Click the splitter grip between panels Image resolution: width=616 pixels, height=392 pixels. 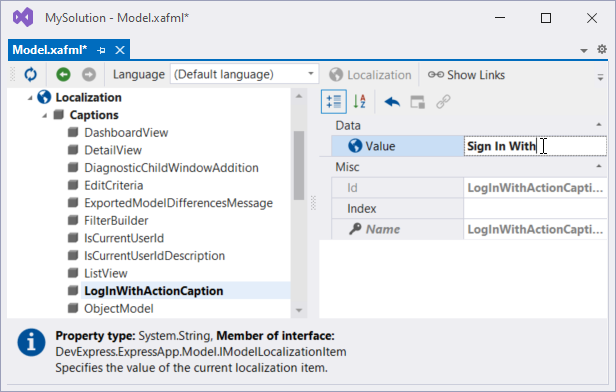click(x=313, y=203)
